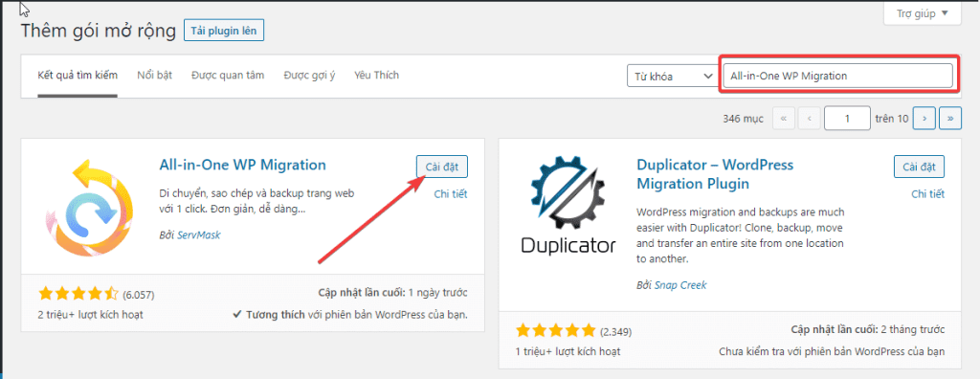Open Chi tiết for All-in-One WP Migration
The image size is (980, 379).
point(451,194)
